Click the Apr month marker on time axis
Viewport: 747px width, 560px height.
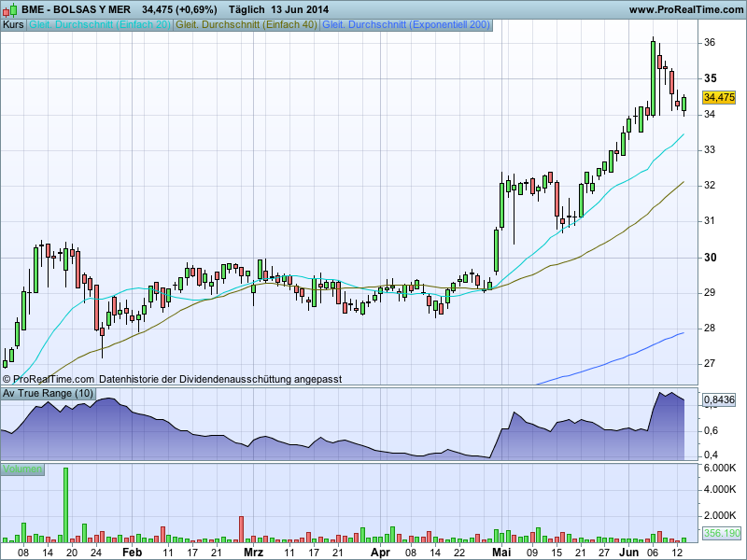379,552
